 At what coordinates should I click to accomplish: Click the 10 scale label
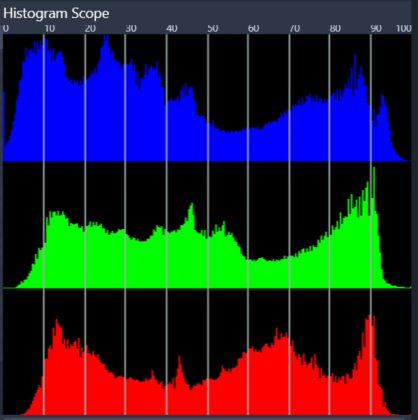click(x=49, y=29)
